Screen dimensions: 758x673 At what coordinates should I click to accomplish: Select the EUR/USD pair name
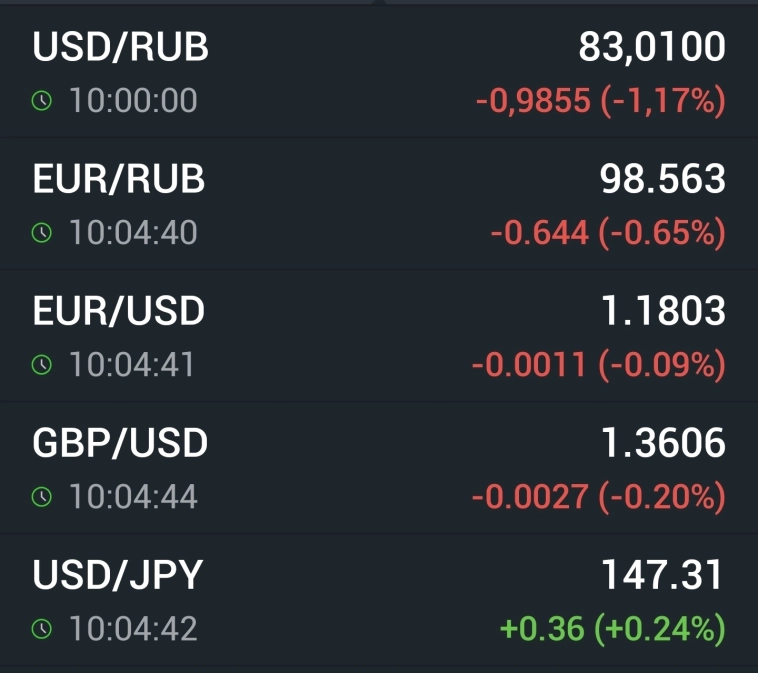[119, 311]
